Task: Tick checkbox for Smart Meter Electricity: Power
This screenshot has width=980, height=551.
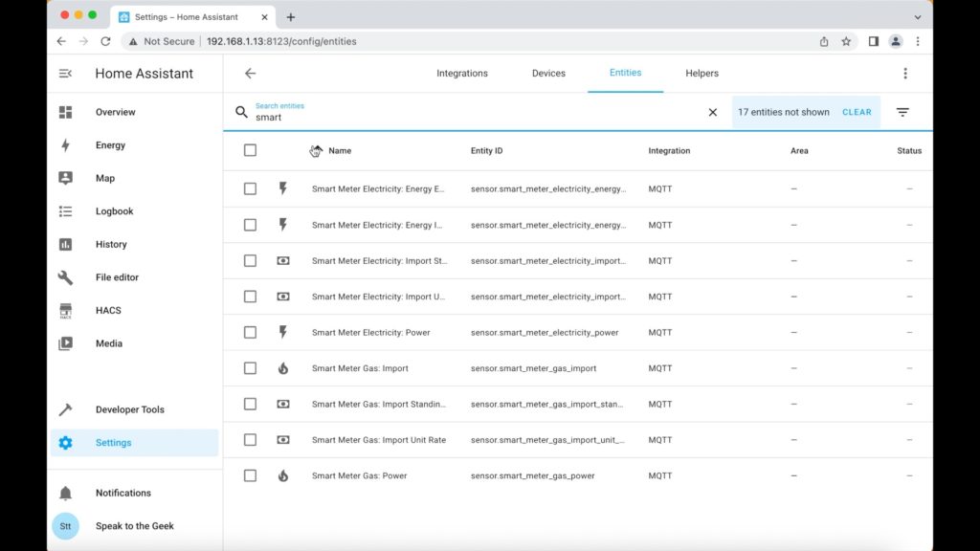Action: coord(250,333)
